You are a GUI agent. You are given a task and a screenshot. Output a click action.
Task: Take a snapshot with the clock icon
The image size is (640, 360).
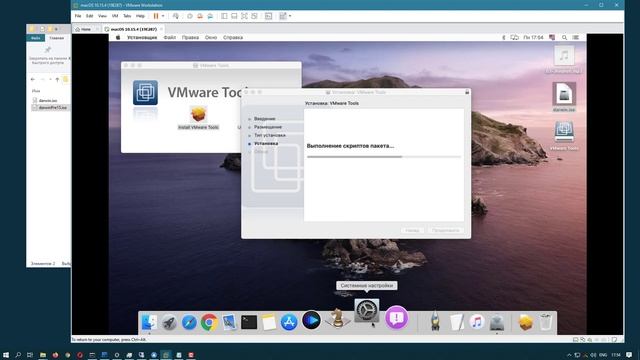coord(190,16)
